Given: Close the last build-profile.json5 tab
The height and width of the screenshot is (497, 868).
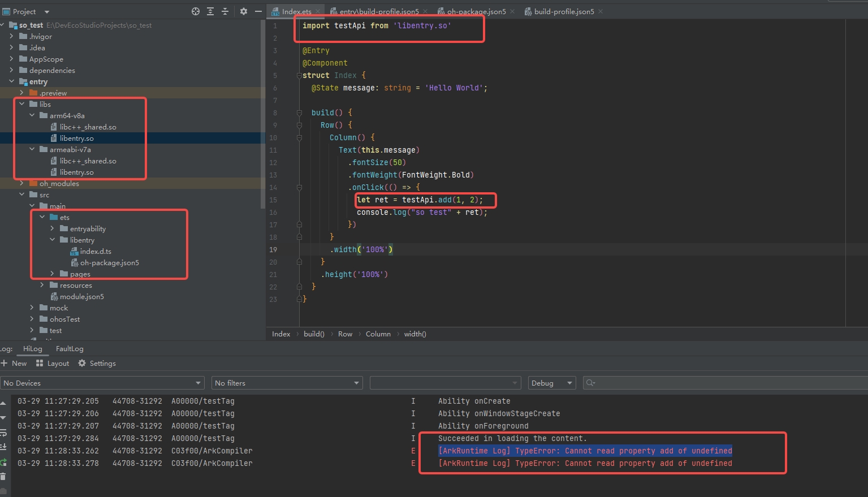Looking at the screenshot, I should click(x=601, y=11).
